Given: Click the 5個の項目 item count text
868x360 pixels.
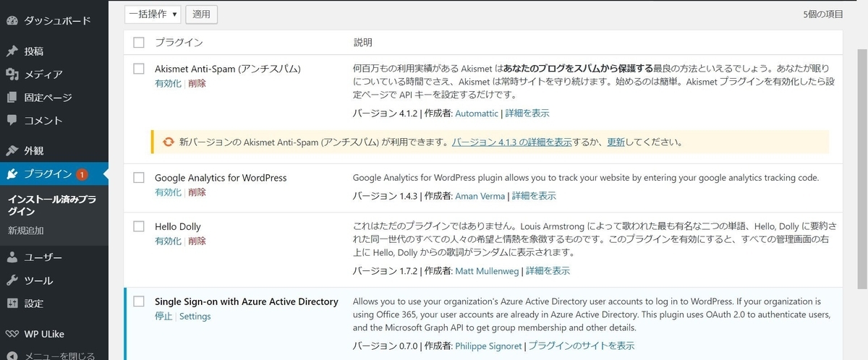Looking at the screenshot, I should point(822,14).
